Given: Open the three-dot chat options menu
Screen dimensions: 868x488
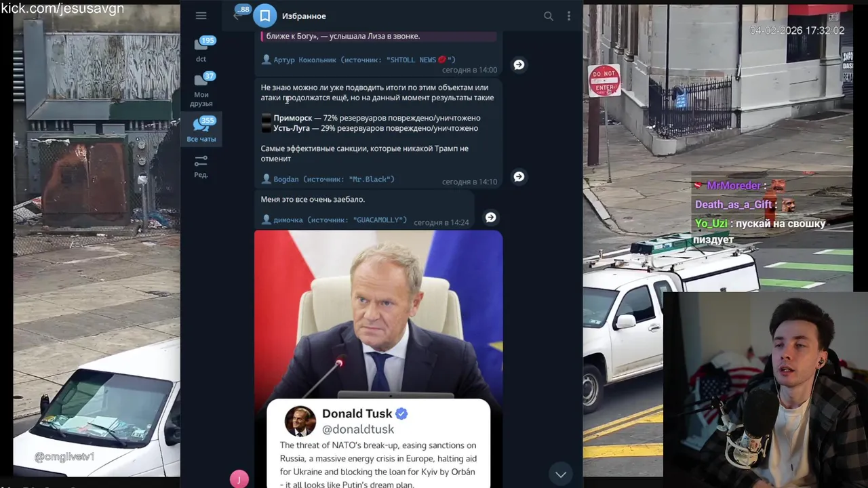Looking at the screenshot, I should pyautogui.click(x=569, y=16).
